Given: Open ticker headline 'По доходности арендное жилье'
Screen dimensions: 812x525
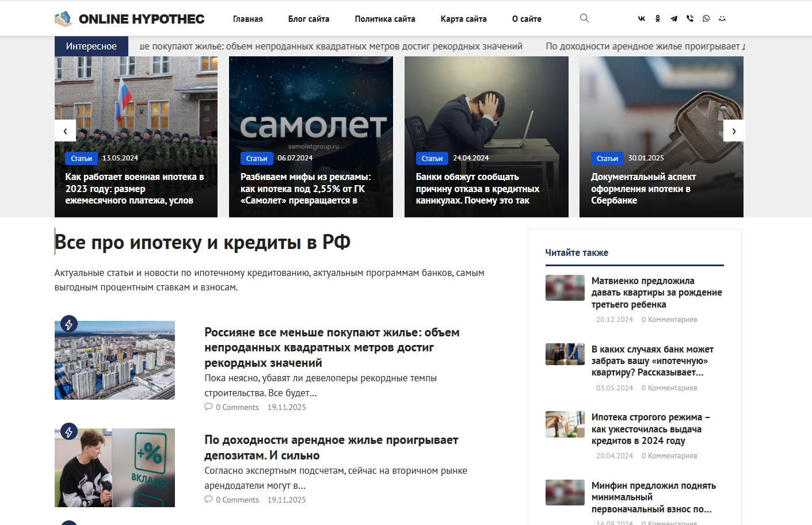Looking at the screenshot, I should [645, 46].
